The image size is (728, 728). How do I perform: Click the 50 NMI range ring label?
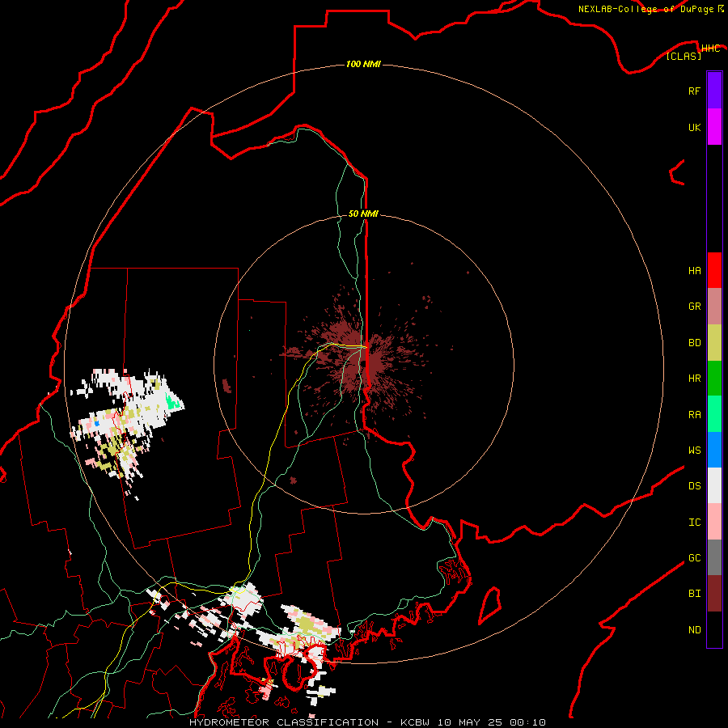[363, 214]
